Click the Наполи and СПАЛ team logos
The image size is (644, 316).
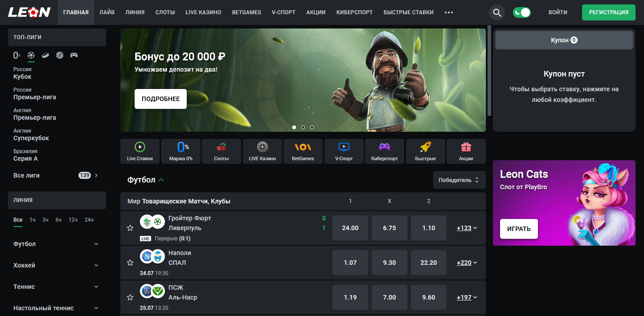153,256
